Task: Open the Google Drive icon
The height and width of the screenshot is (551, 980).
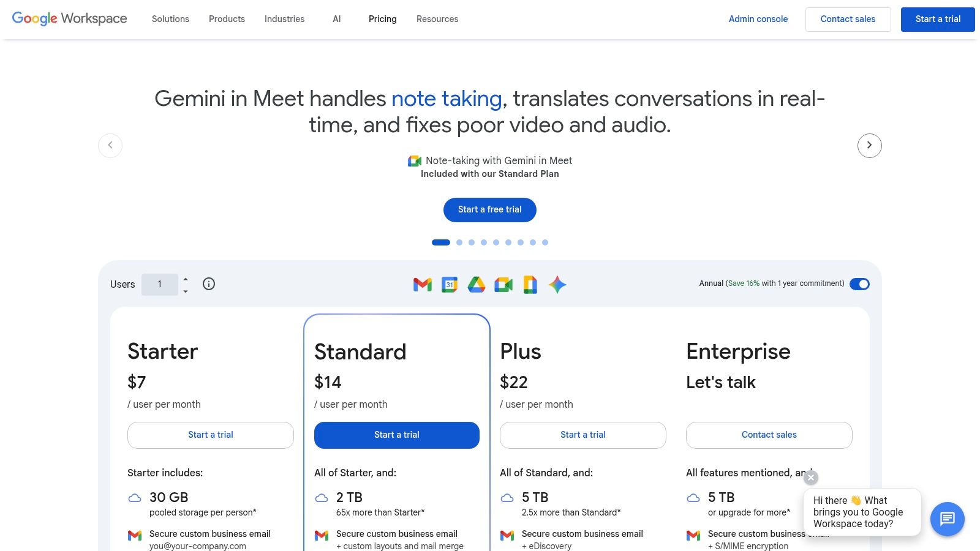Action: tap(477, 284)
